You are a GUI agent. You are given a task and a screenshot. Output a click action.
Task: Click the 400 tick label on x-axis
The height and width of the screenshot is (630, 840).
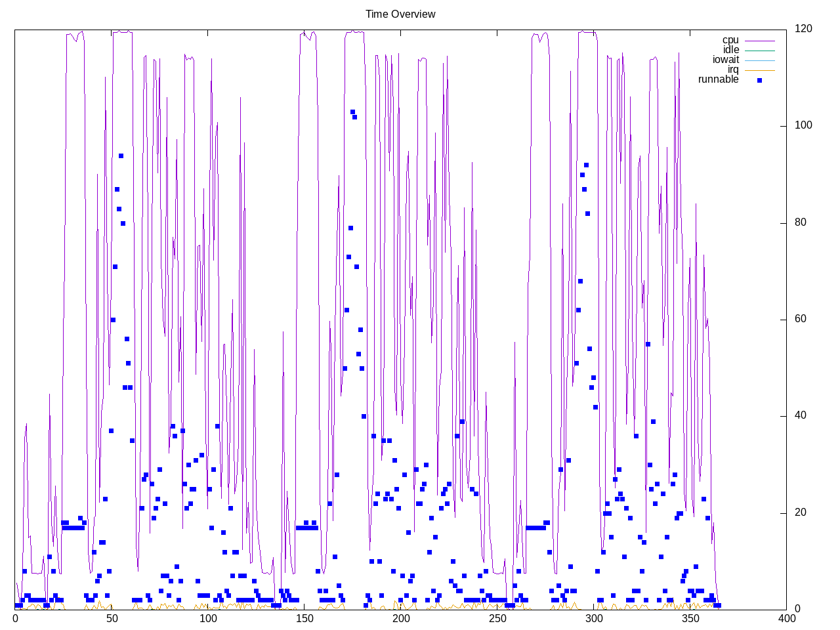tap(786, 619)
